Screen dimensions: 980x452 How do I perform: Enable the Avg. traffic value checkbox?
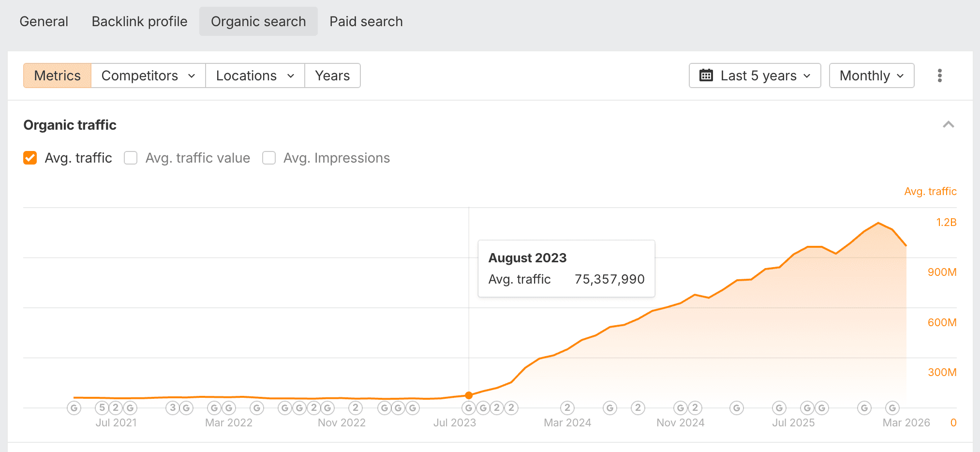click(131, 158)
